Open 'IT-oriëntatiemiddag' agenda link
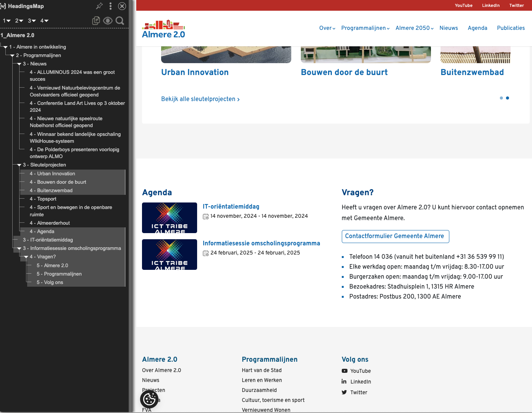 (x=231, y=207)
